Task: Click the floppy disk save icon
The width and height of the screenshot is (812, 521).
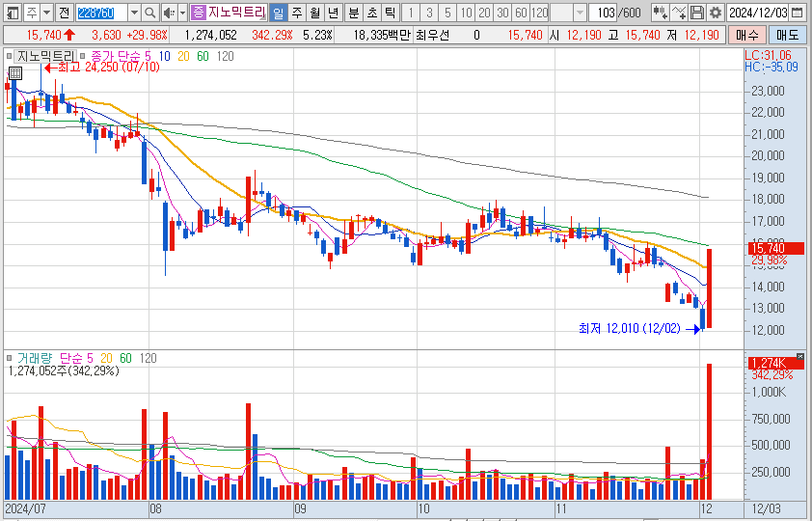Action: pyautogui.click(x=697, y=12)
